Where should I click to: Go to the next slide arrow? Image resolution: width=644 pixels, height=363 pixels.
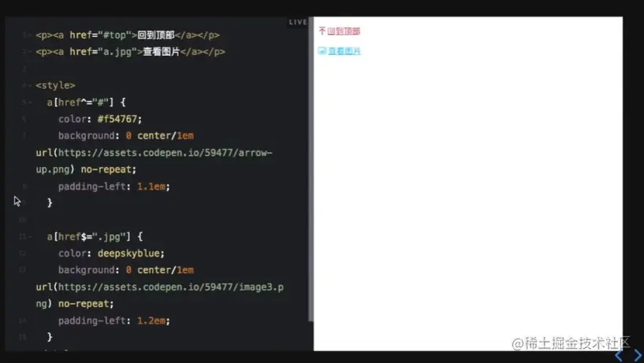(x=638, y=355)
